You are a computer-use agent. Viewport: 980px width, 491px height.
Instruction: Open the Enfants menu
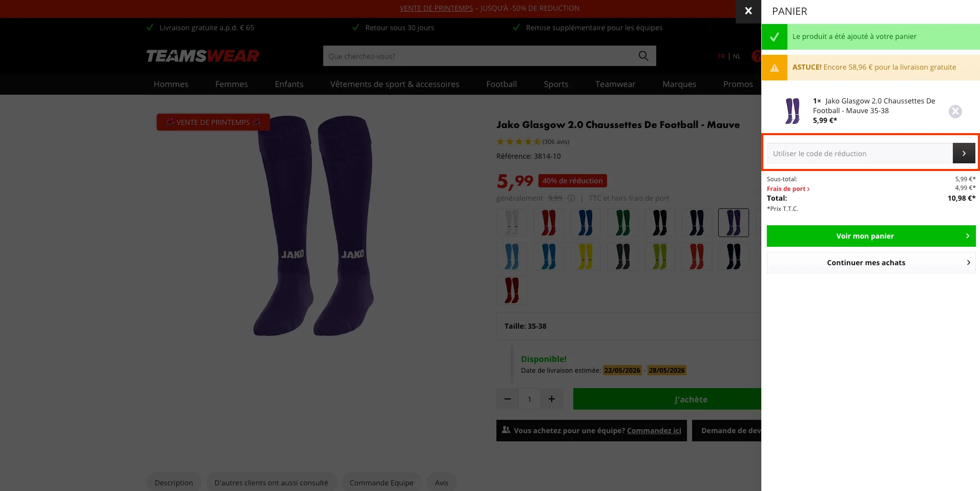coord(289,84)
